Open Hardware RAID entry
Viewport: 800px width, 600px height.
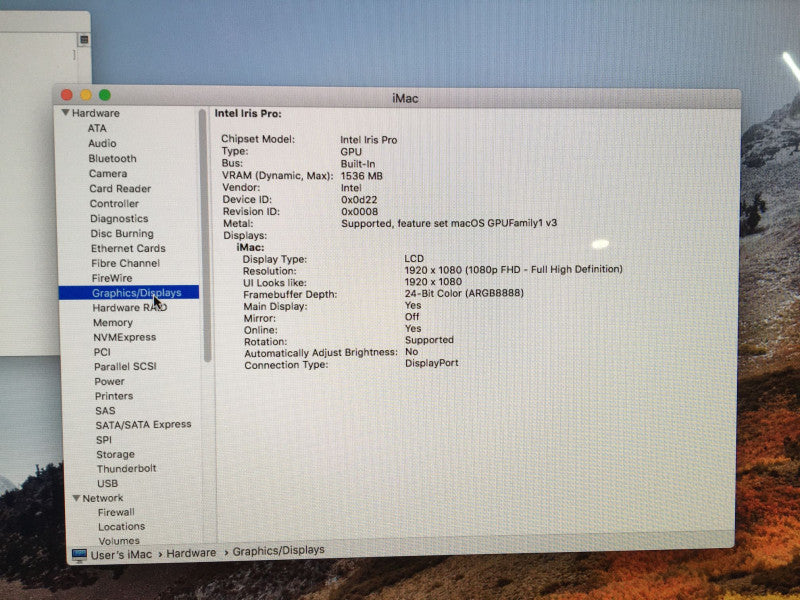(130, 308)
